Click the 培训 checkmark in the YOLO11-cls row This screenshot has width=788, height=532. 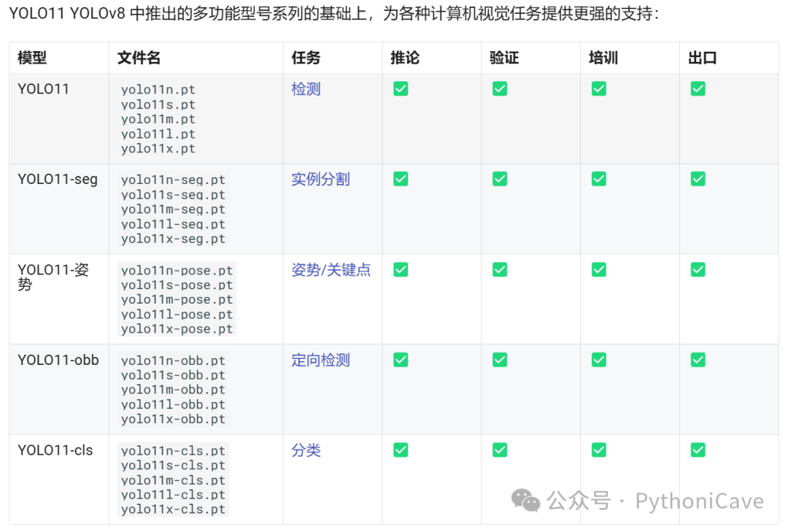(x=598, y=450)
